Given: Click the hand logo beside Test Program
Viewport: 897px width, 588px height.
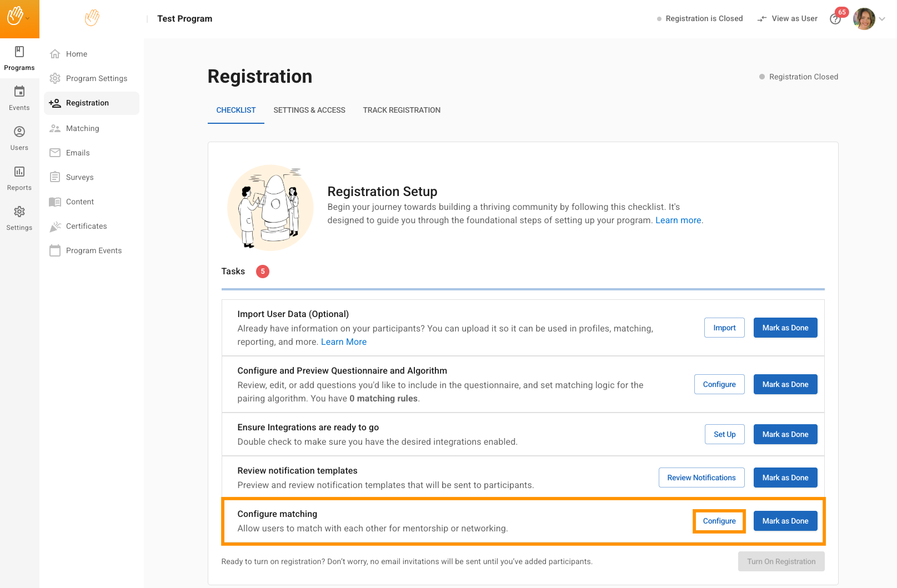Looking at the screenshot, I should tap(92, 18).
